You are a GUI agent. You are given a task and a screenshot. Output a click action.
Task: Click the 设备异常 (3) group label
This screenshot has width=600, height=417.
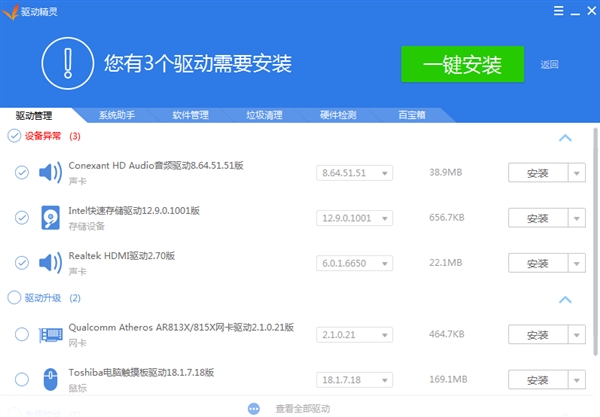[x=53, y=136]
